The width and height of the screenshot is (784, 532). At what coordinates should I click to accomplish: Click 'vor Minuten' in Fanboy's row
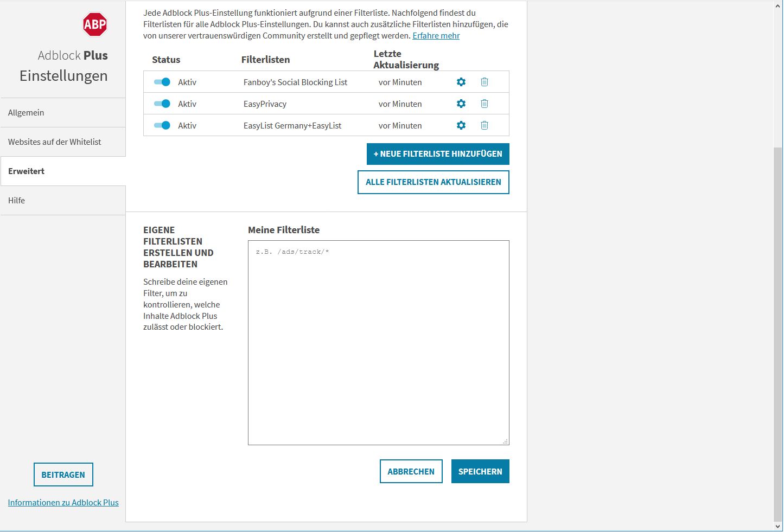tap(400, 82)
